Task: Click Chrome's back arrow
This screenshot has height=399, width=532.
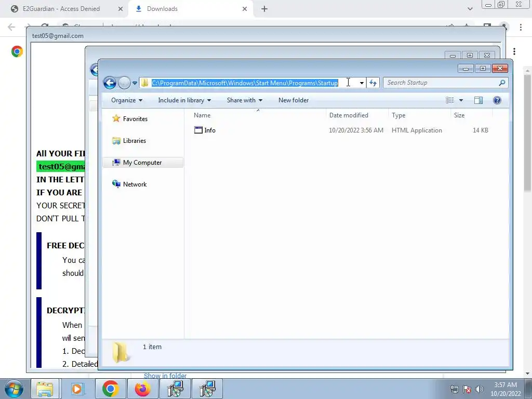Action: (x=11, y=27)
